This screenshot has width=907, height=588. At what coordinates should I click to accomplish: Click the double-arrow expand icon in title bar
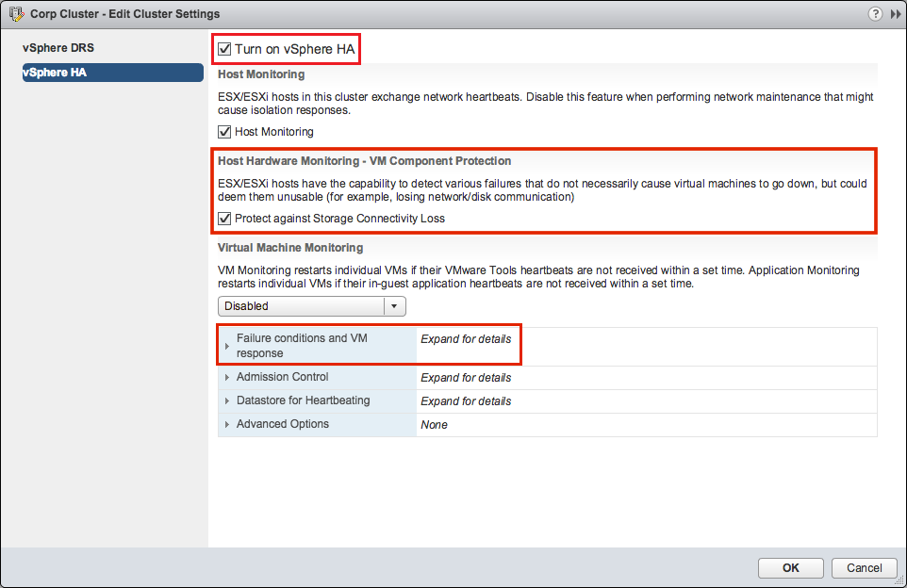896,14
